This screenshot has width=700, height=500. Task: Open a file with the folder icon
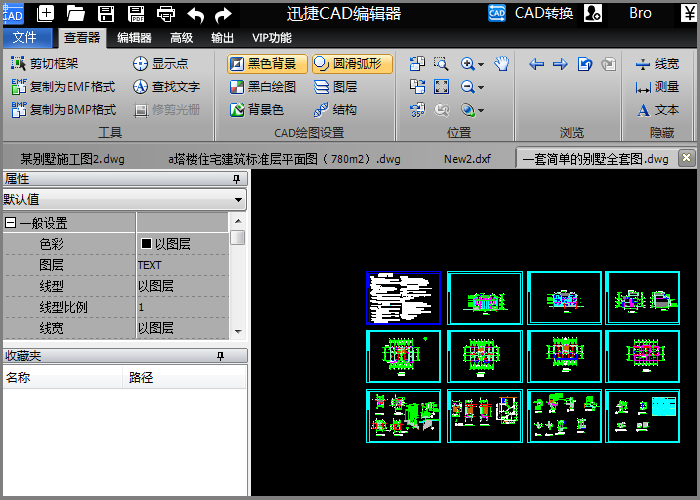coord(75,14)
